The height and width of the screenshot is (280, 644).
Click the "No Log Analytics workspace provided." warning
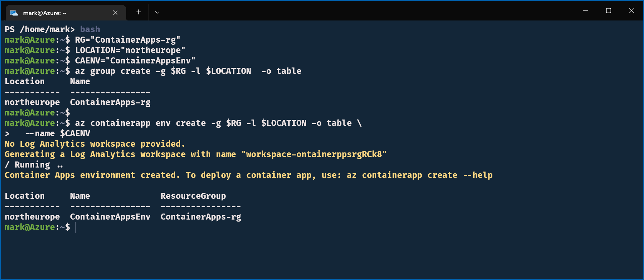point(95,144)
